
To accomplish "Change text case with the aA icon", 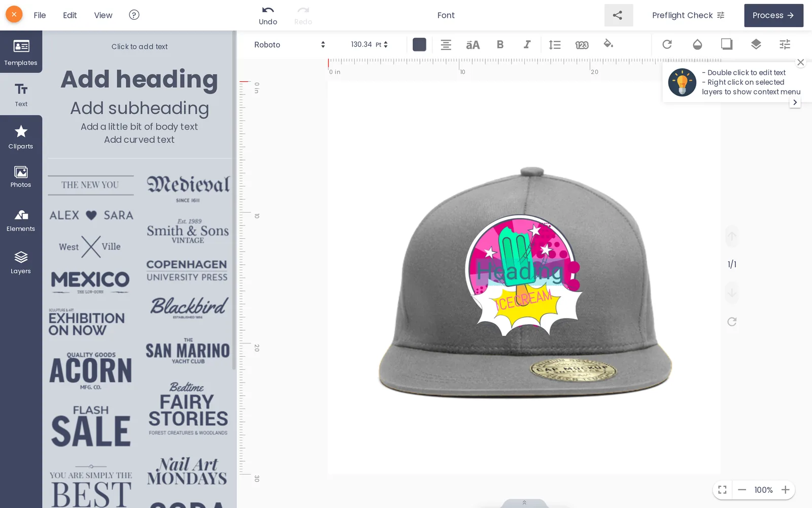I will [x=472, y=45].
